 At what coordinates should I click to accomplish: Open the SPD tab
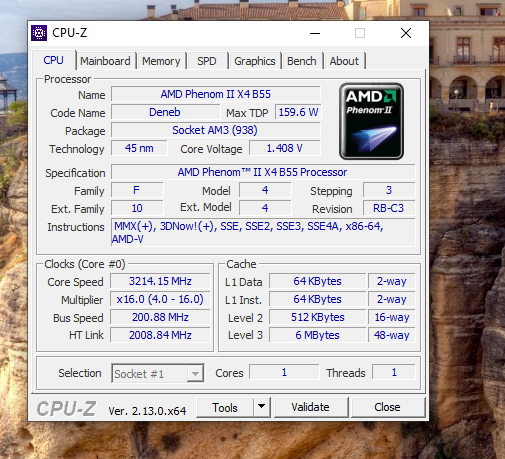pyautogui.click(x=207, y=61)
